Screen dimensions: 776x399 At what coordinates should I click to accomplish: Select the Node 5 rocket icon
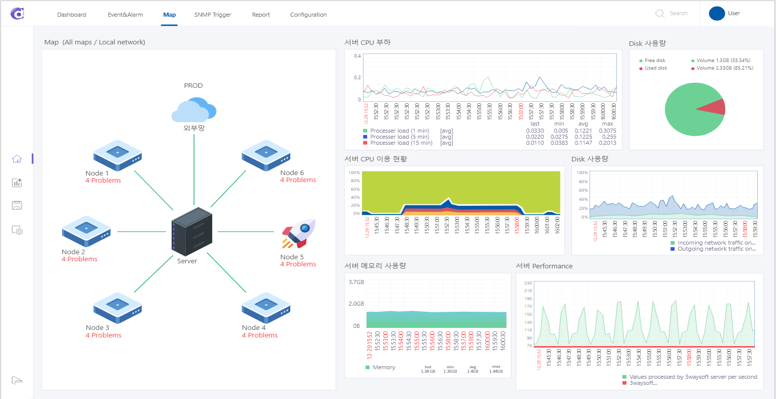tap(298, 234)
